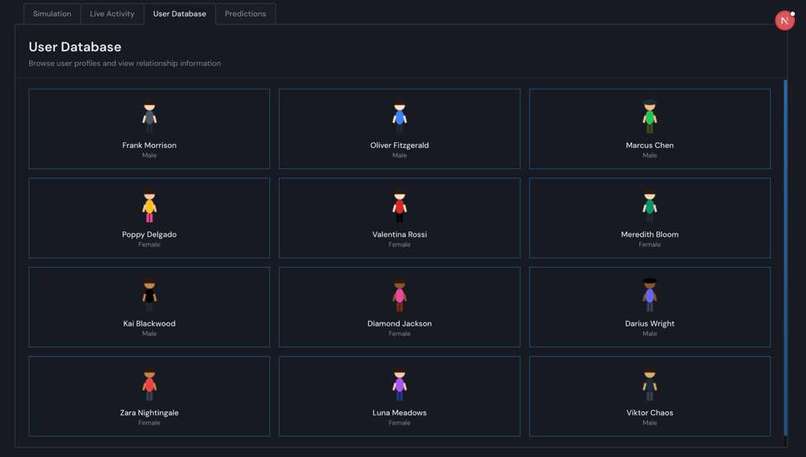Select the Luna Meadows name label

[399, 413]
